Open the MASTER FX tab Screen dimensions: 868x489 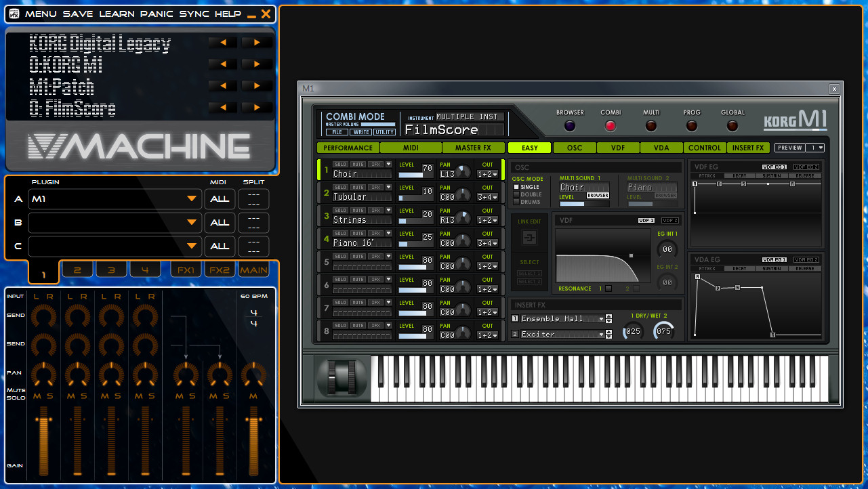474,148
